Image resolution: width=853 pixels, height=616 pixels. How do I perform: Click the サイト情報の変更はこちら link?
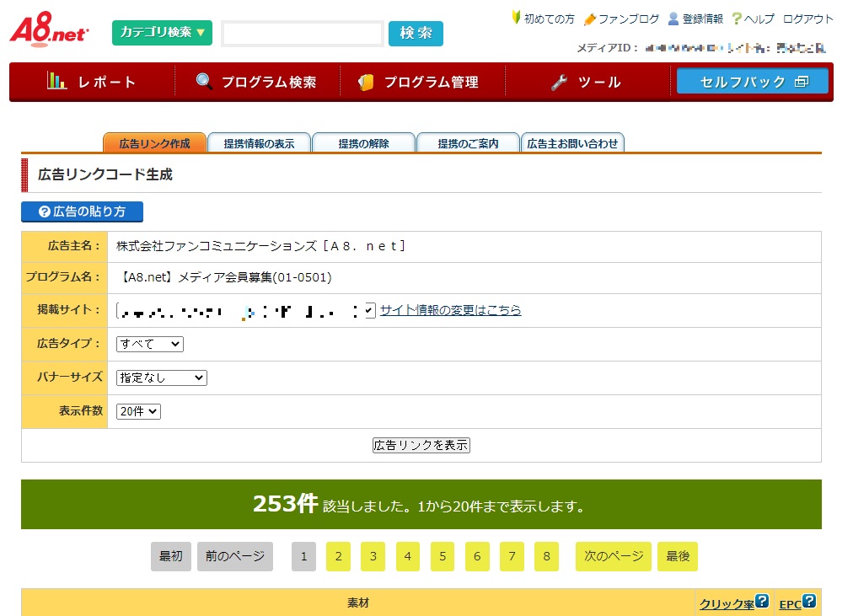pos(450,310)
